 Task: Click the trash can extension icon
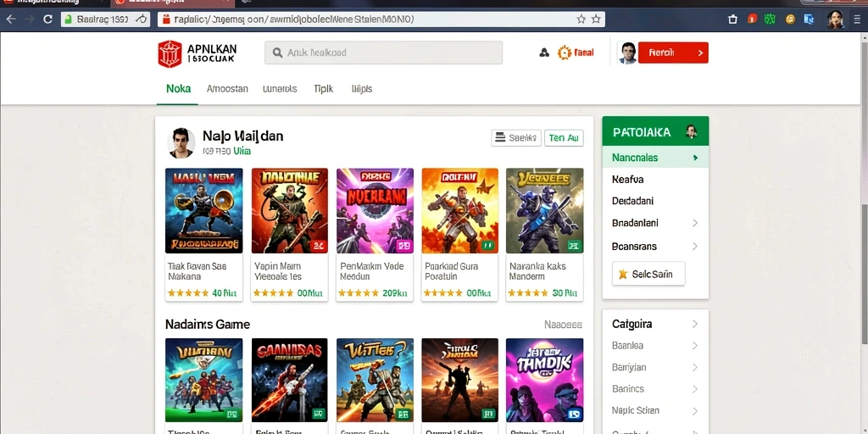(x=732, y=19)
